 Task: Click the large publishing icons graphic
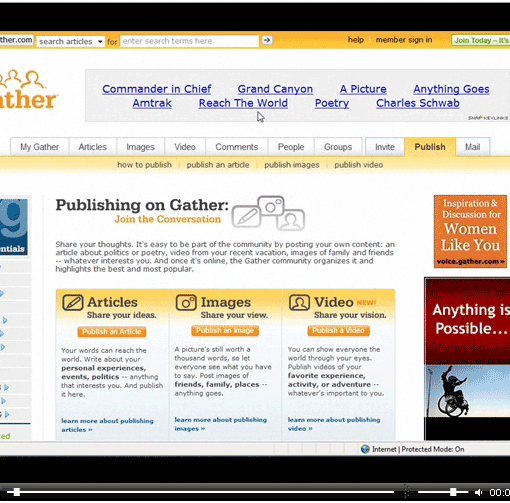pos(268,213)
